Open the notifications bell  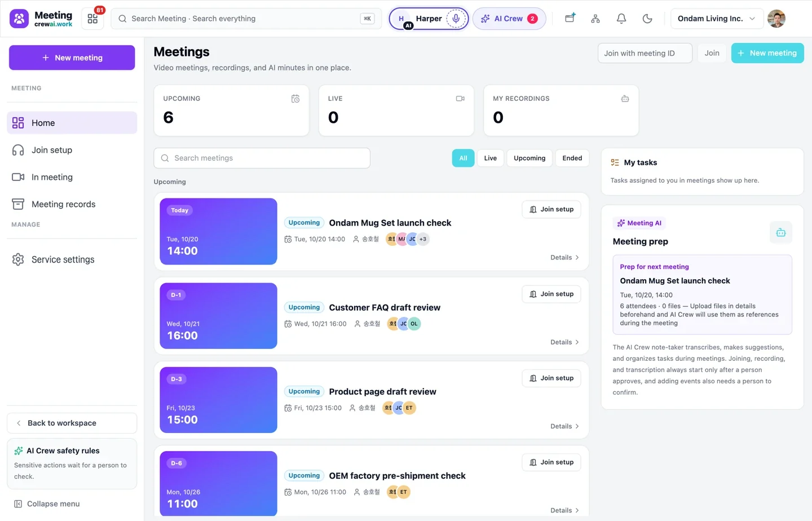pyautogui.click(x=621, y=19)
